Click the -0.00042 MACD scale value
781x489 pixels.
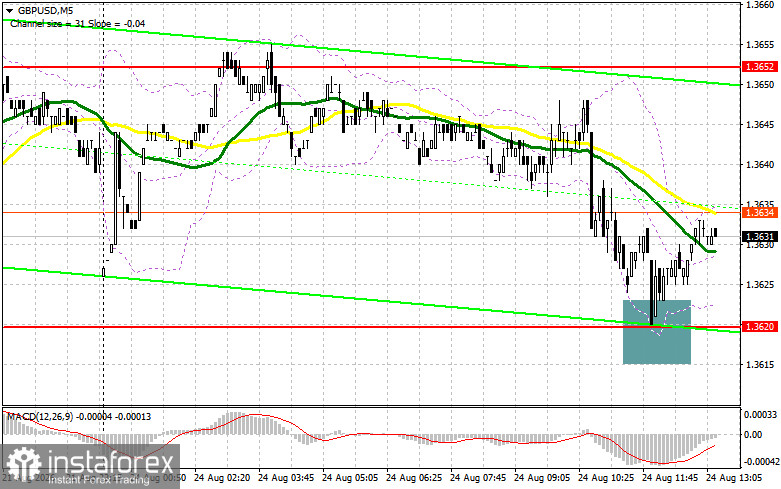pos(761,462)
